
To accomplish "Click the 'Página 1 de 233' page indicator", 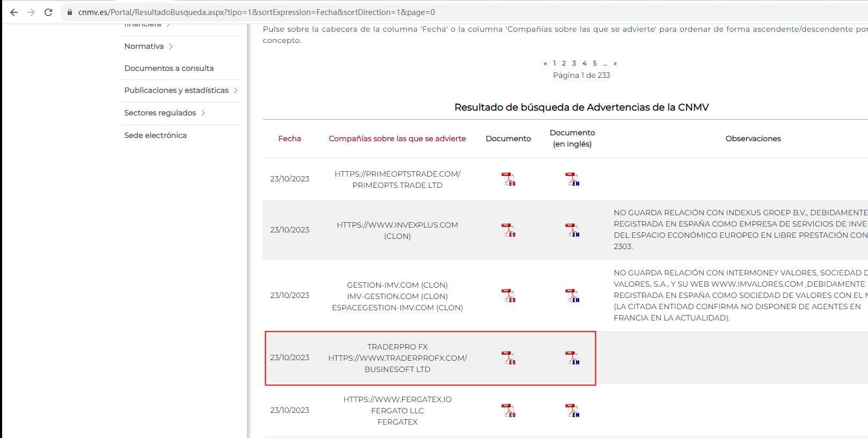I will [582, 75].
